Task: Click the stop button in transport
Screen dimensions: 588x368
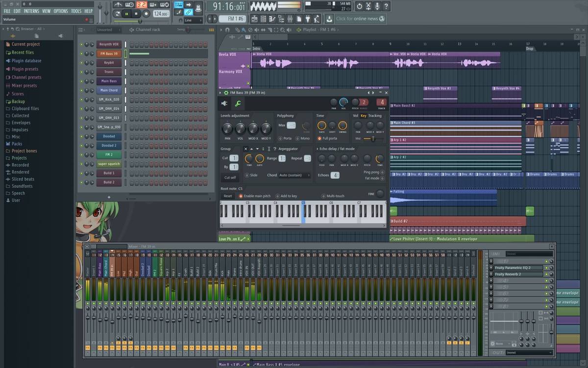Action: pos(136,14)
